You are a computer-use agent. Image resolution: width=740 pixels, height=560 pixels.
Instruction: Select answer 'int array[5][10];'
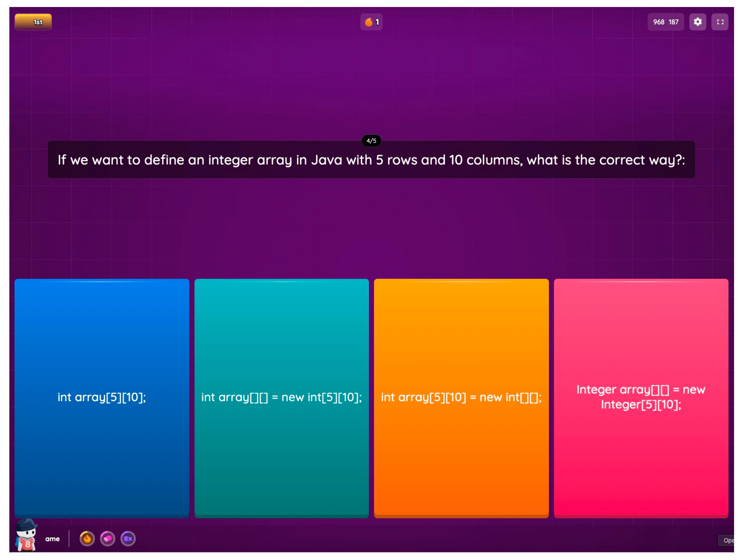pos(102,397)
